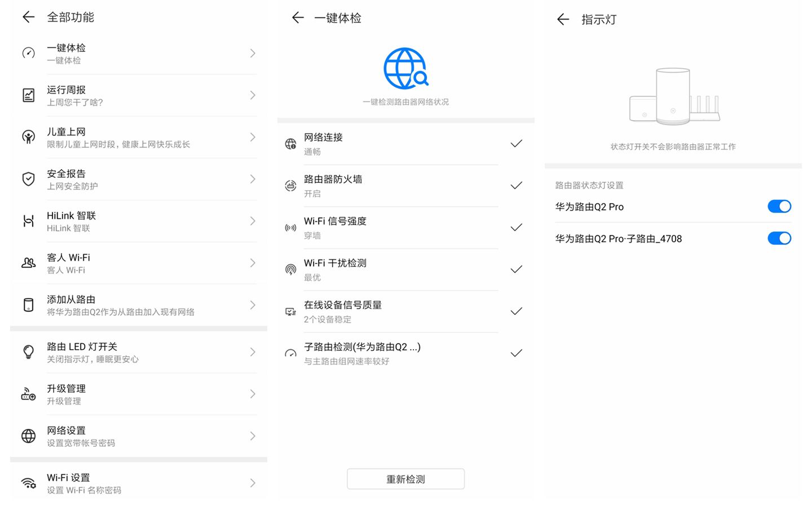The image size is (812, 510).
Task: Select 关闭指示灯，睡眠更安心 subtitle
Action: click(x=92, y=359)
